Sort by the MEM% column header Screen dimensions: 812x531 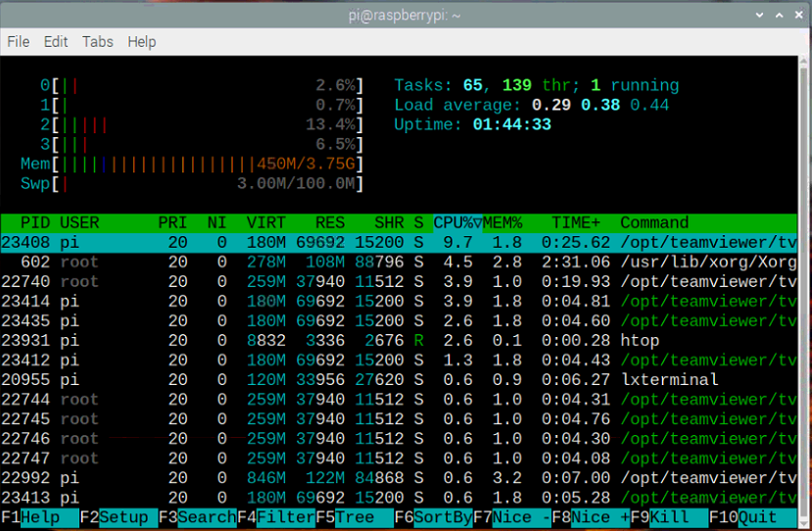pyautogui.click(x=502, y=222)
